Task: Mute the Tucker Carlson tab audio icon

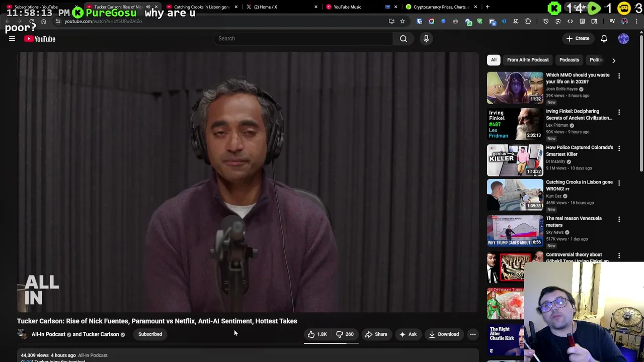Action: pyautogui.click(x=148, y=7)
